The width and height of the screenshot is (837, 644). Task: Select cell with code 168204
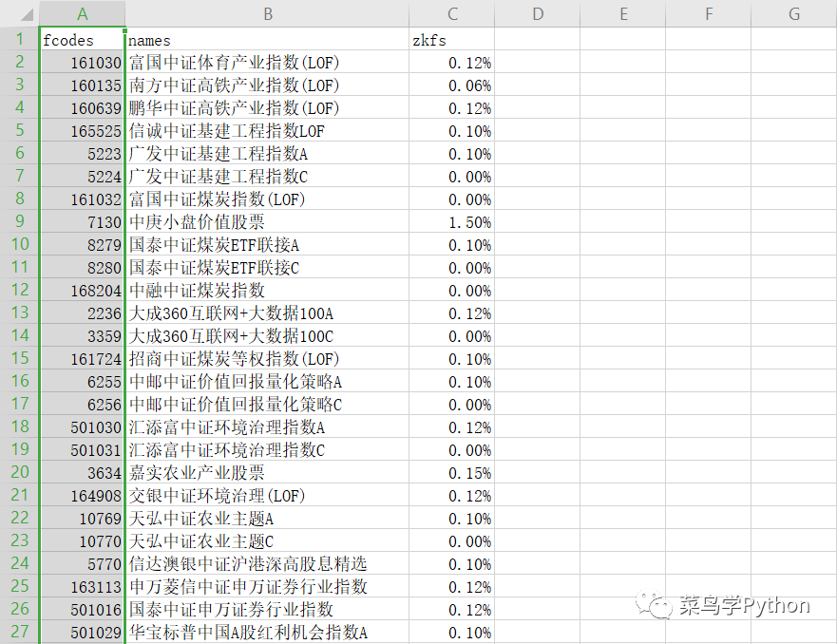point(83,291)
